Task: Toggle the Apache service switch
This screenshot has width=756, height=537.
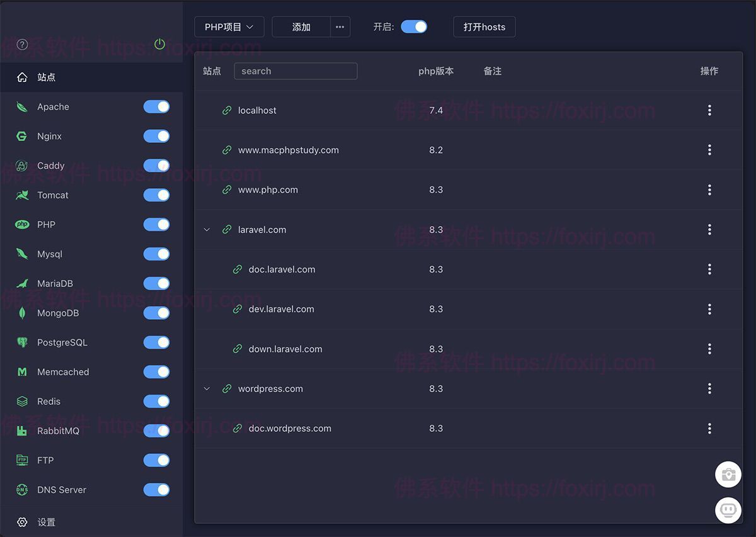Action: 156,106
